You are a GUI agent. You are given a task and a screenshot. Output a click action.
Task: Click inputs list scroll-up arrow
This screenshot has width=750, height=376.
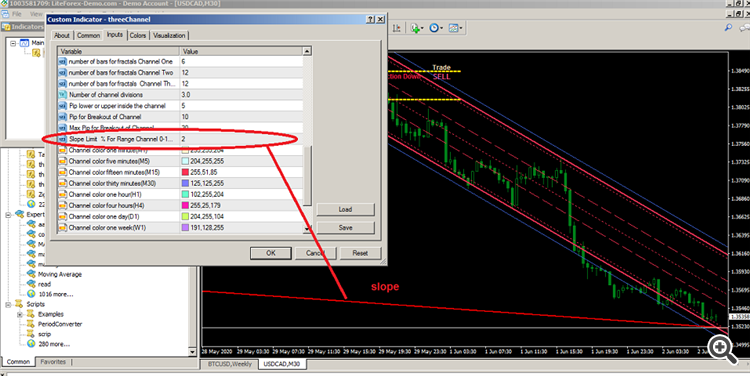coord(307,51)
